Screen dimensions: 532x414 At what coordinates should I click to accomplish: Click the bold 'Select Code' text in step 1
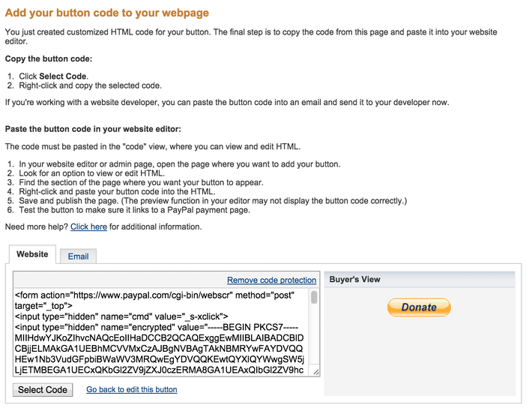click(x=63, y=76)
